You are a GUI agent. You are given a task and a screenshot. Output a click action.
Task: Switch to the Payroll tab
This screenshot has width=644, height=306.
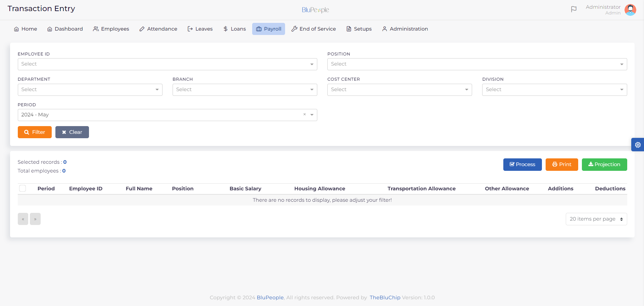coord(268,29)
